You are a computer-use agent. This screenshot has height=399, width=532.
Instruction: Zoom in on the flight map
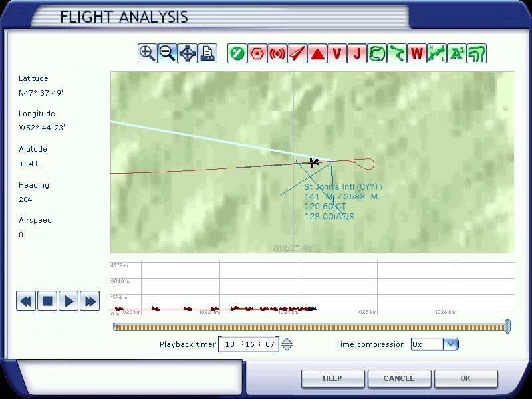147,53
